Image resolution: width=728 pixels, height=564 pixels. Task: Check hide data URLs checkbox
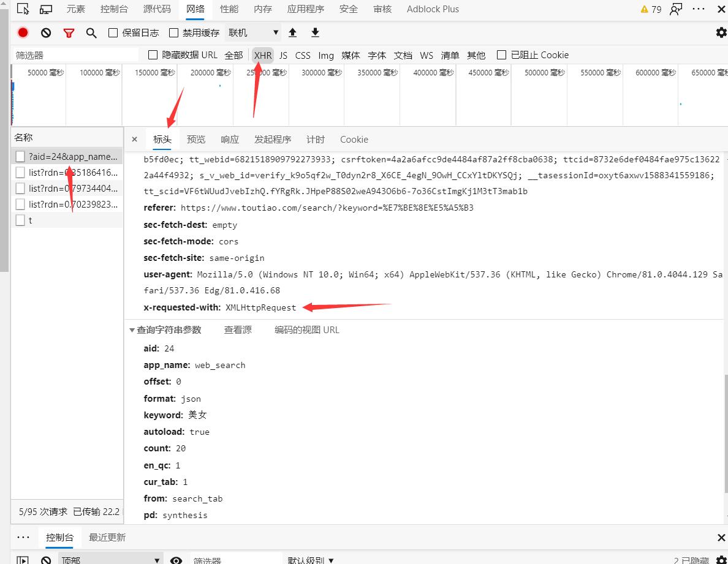point(153,55)
